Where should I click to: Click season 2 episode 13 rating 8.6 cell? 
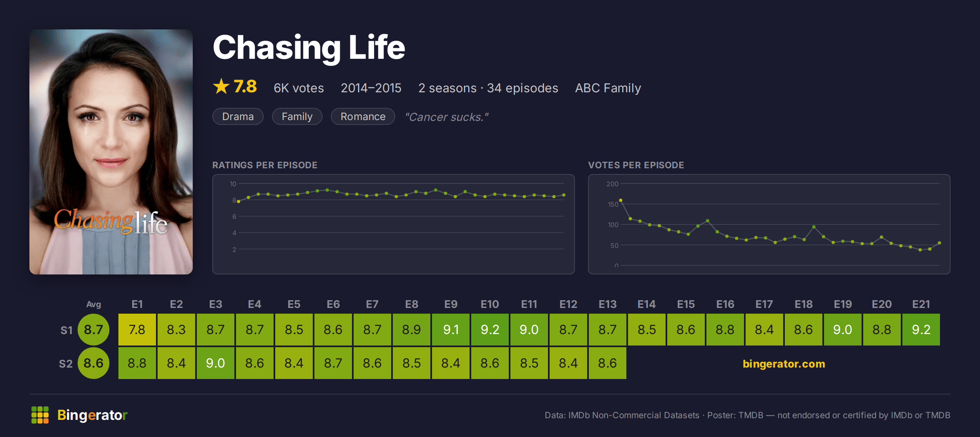pos(608,363)
